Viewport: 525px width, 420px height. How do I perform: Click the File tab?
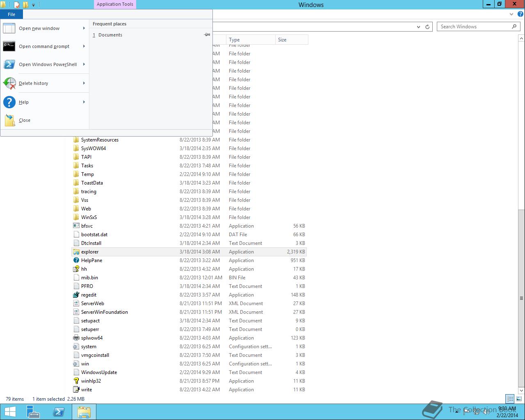[11, 14]
